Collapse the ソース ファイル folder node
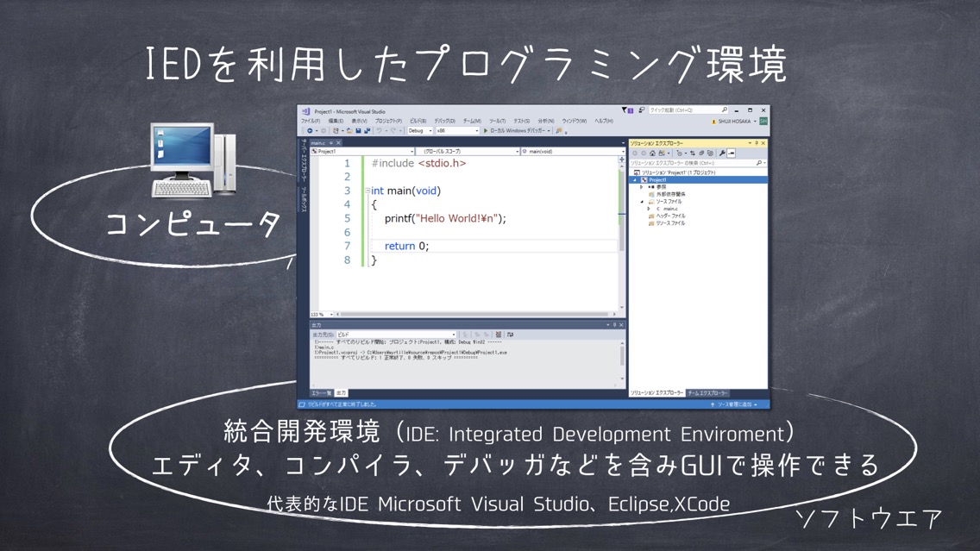 pyautogui.click(x=641, y=202)
